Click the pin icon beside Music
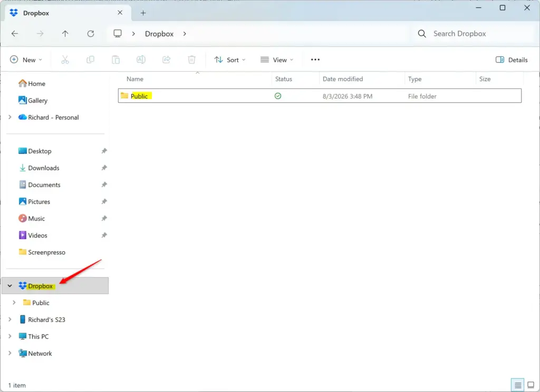This screenshot has height=392, width=540. click(x=104, y=218)
